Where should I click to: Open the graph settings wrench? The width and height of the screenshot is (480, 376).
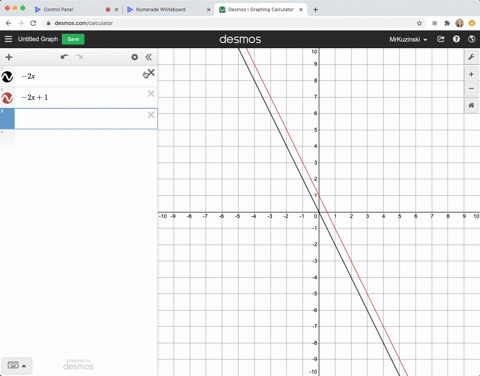click(x=471, y=57)
